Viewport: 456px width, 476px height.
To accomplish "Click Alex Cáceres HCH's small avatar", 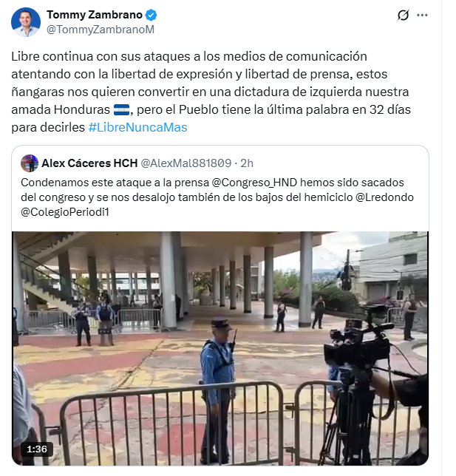I will [x=30, y=163].
